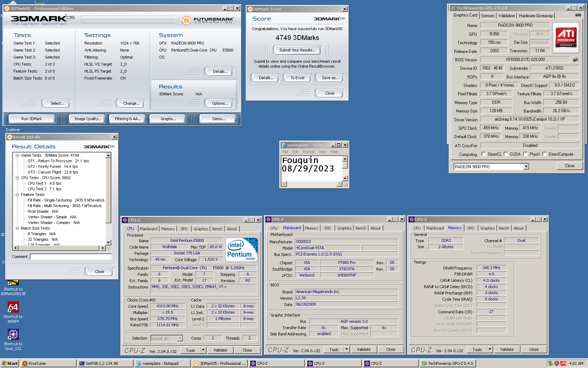Switch to Sensors tab in GPU-Z
The image size is (588, 368).
click(x=488, y=16)
